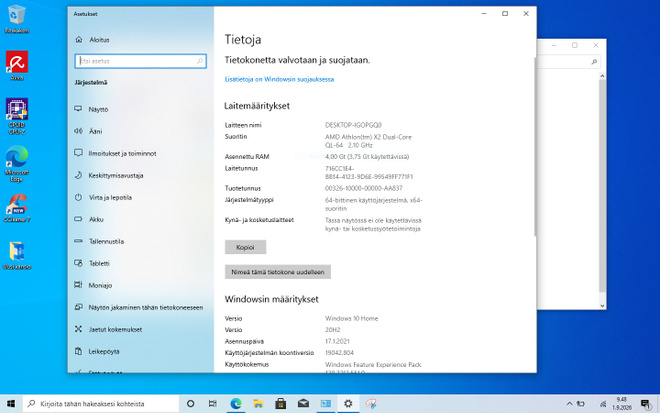Image resolution: width=660 pixels, height=413 pixels.
Task: Click the taskbar clock and date
Action: click(622, 404)
